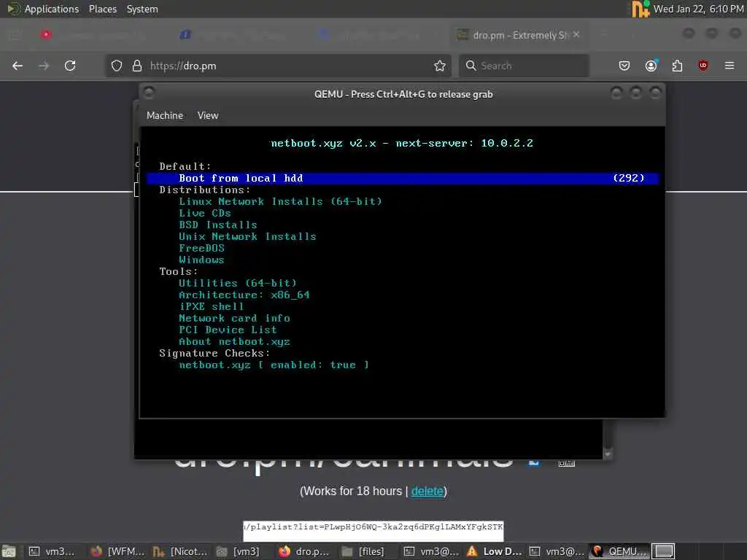Open the Pocket save icon

624,66
